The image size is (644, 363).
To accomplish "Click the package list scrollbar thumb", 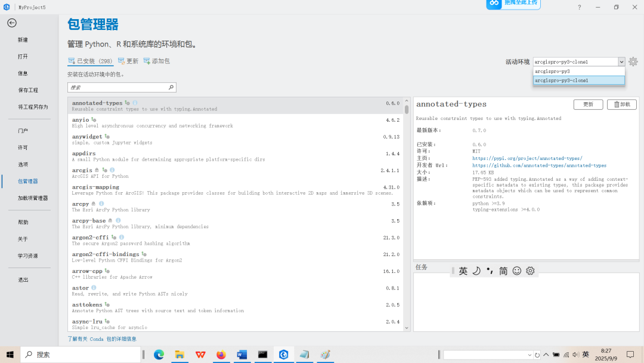I will pyautogui.click(x=407, y=109).
